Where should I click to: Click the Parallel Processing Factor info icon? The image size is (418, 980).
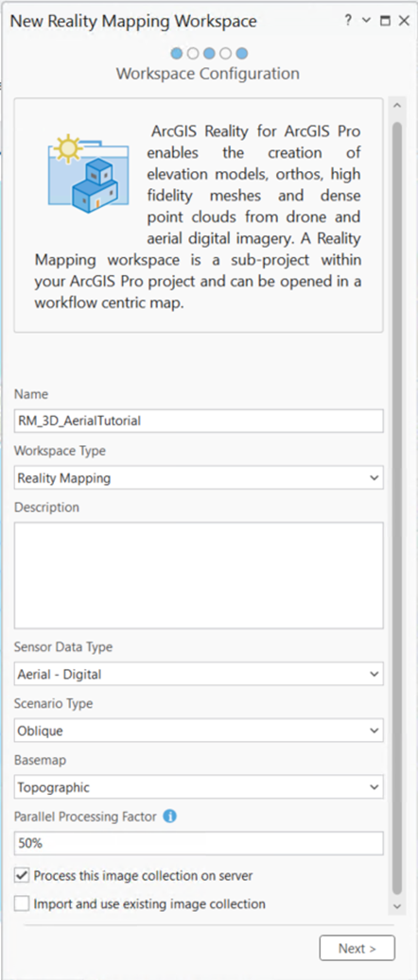pos(169,816)
